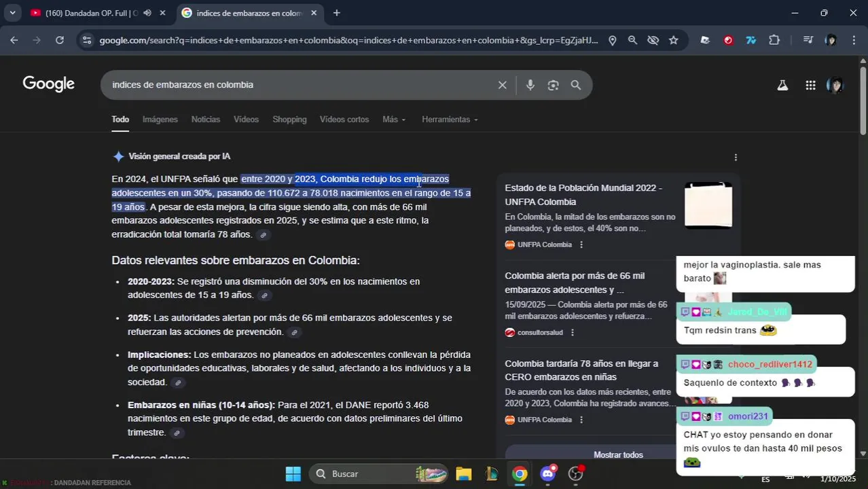
Task: Mute the Dandadan OP tab audio
Action: click(147, 13)
